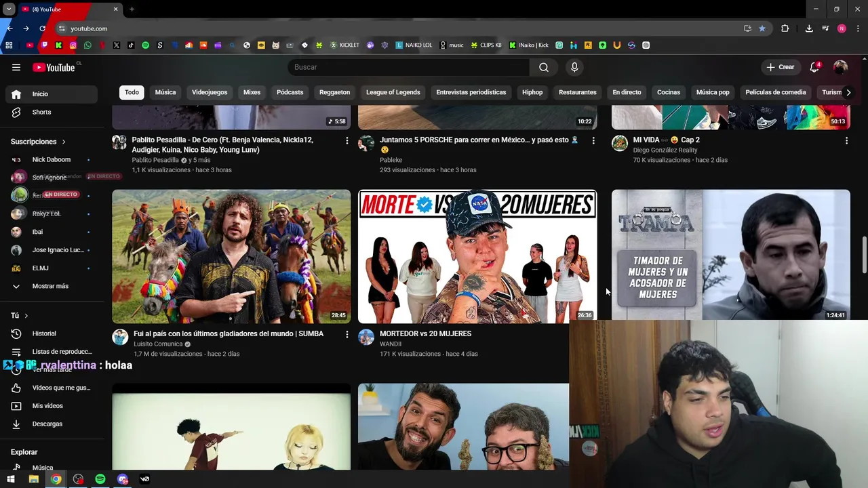The width and height of the screenshot is (868, 488).
Task: Select the Todo category chip
Action: [x=132, y=92]
